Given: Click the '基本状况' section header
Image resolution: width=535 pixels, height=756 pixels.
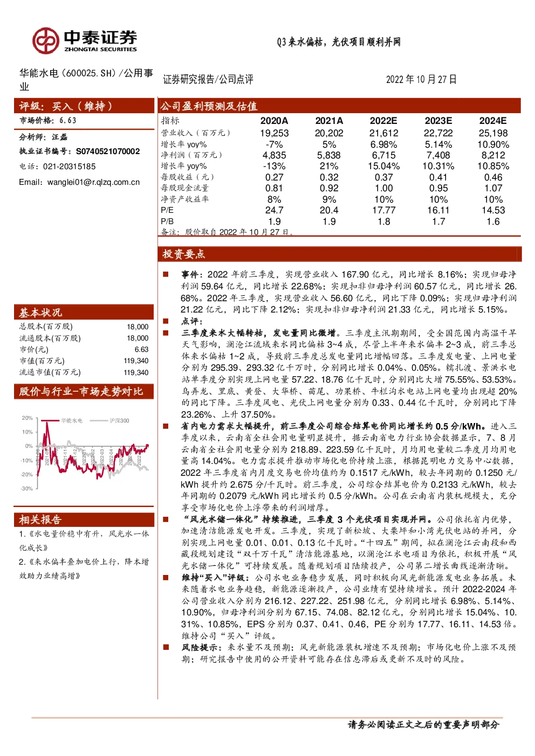Looking at the screenshot, I should [84, 312].
